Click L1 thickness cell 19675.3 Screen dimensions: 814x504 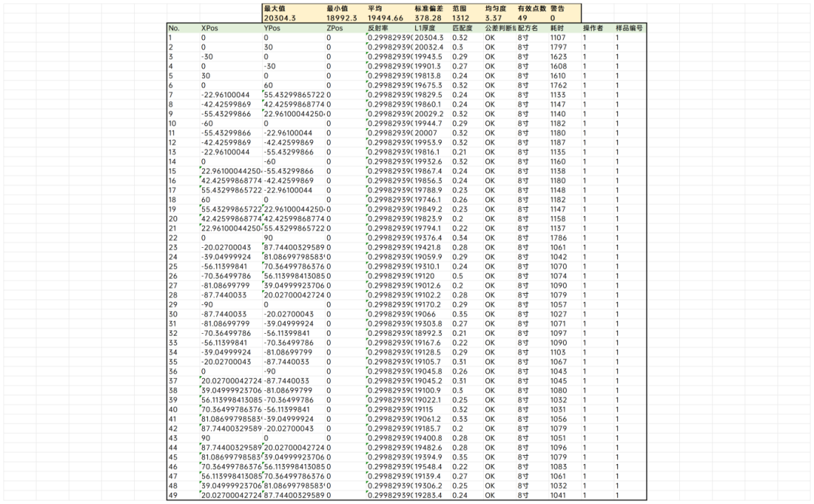coord(432,85)
